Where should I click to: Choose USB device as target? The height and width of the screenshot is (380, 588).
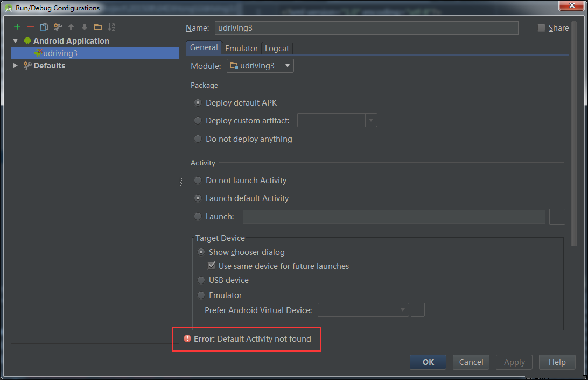(201, 280)
